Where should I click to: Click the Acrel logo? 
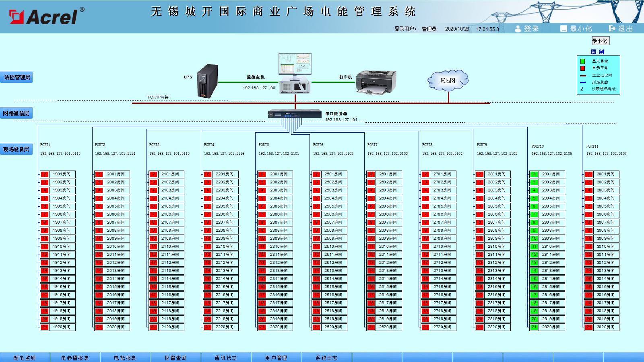[47, 16]
